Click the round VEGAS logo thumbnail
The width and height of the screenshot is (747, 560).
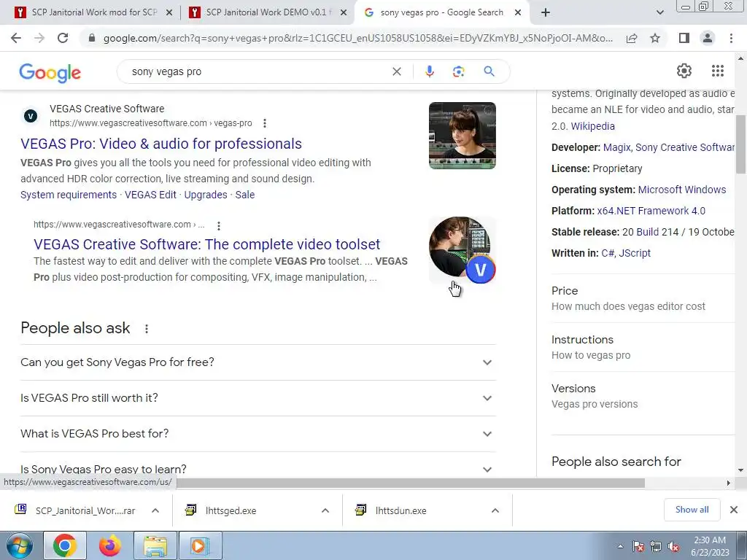pyautogui.click(x=462, y=250)
